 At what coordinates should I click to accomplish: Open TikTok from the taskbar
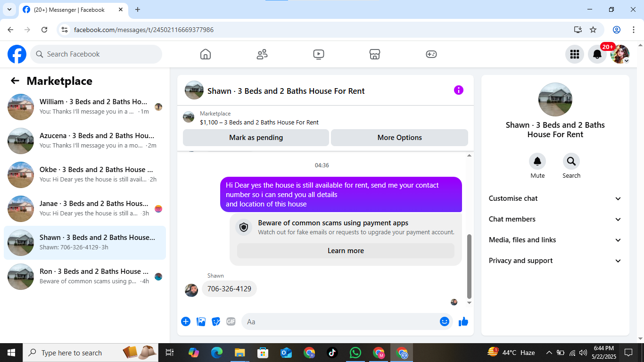[x=332, y=353]
